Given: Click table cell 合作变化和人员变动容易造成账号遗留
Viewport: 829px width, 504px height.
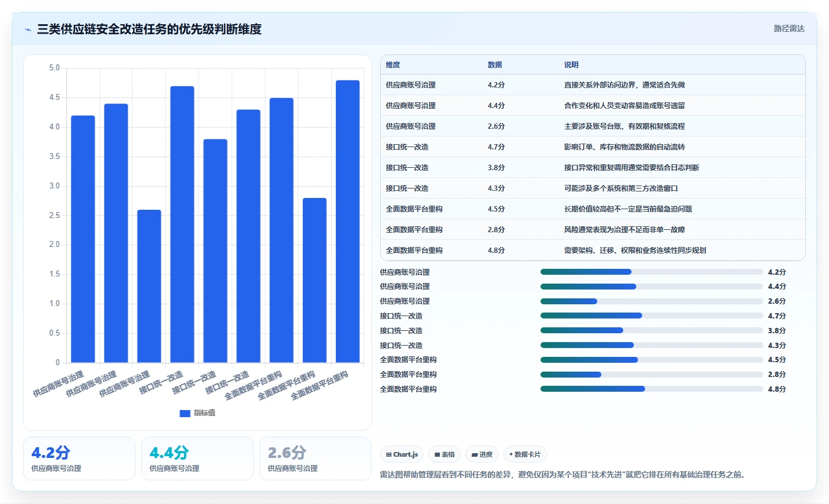Looking at the screenshot, I should click(624, 106).
